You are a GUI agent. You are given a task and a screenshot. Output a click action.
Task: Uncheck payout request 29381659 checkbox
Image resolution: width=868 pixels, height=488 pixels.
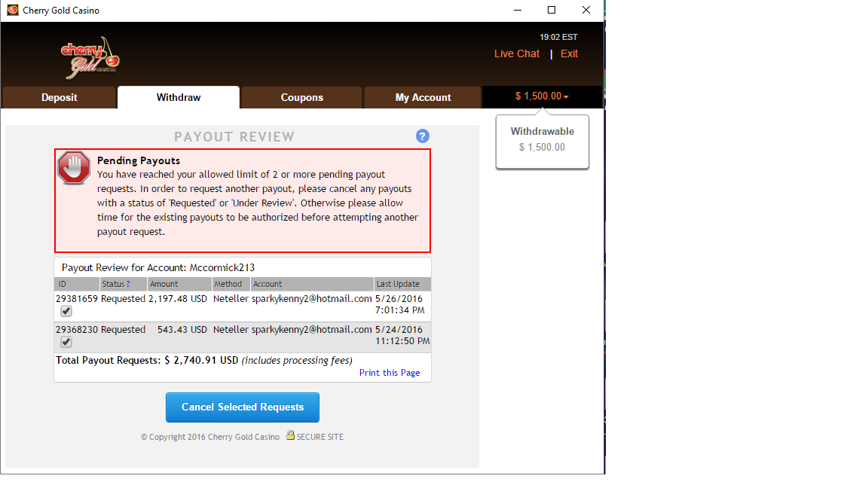pos(66,311)
